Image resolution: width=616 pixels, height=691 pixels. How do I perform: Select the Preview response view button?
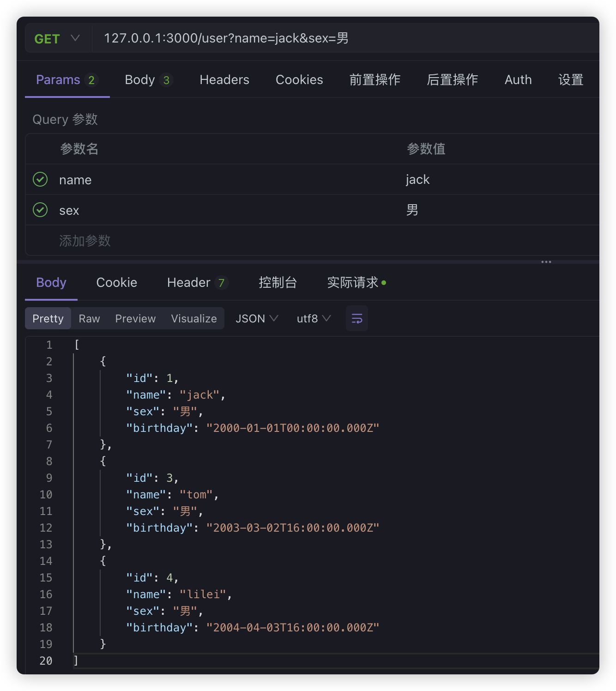pyautogui.click(x=135, y=319)
